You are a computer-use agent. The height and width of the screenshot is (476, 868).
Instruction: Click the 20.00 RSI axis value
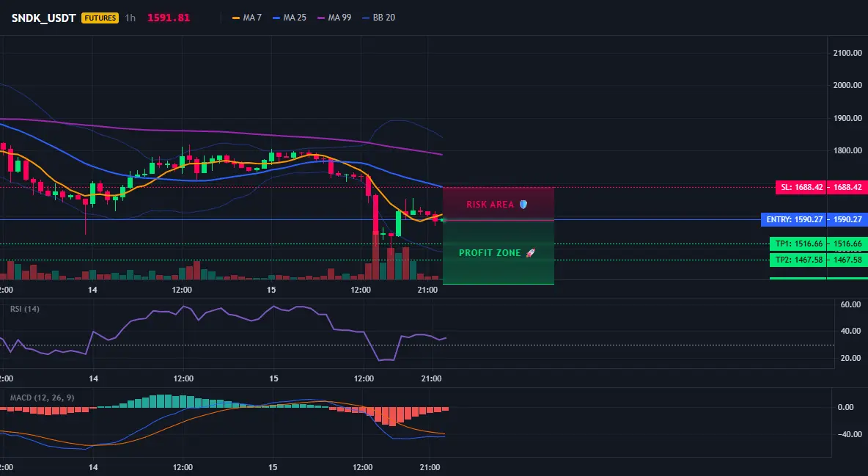pyautogui.click(x=851, y=357)
